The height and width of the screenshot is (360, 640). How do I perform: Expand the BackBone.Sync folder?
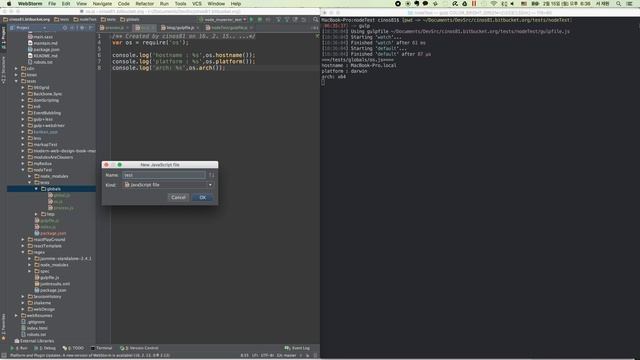23,94
